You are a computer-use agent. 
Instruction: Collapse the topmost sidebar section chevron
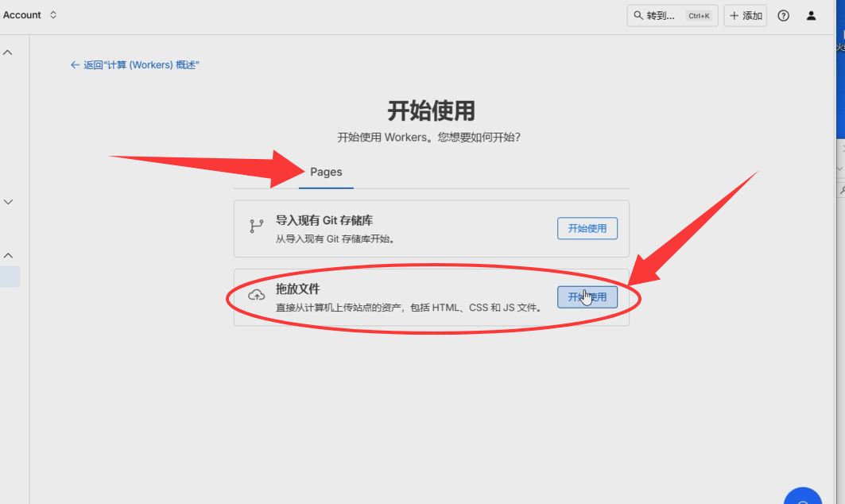click(8, 52)
